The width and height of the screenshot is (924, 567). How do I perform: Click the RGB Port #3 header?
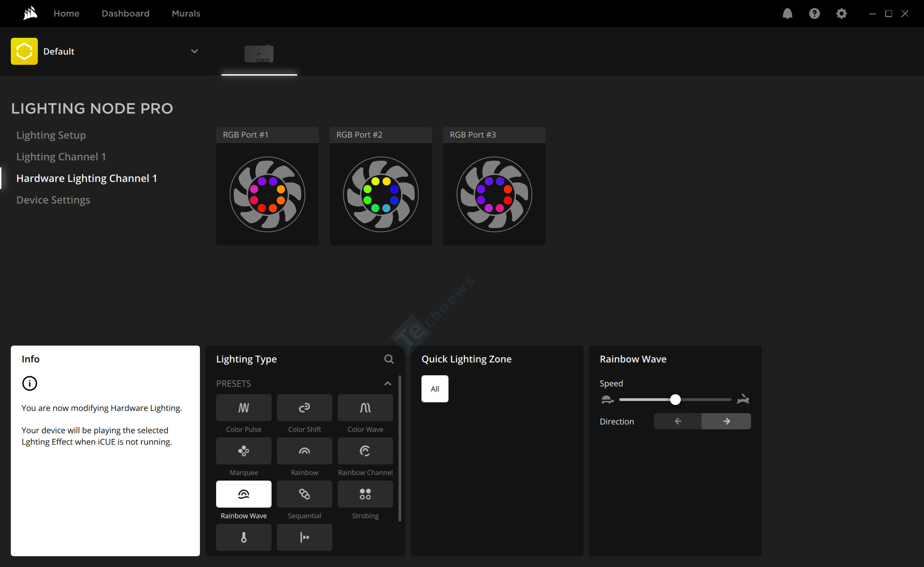coord(494,135)
